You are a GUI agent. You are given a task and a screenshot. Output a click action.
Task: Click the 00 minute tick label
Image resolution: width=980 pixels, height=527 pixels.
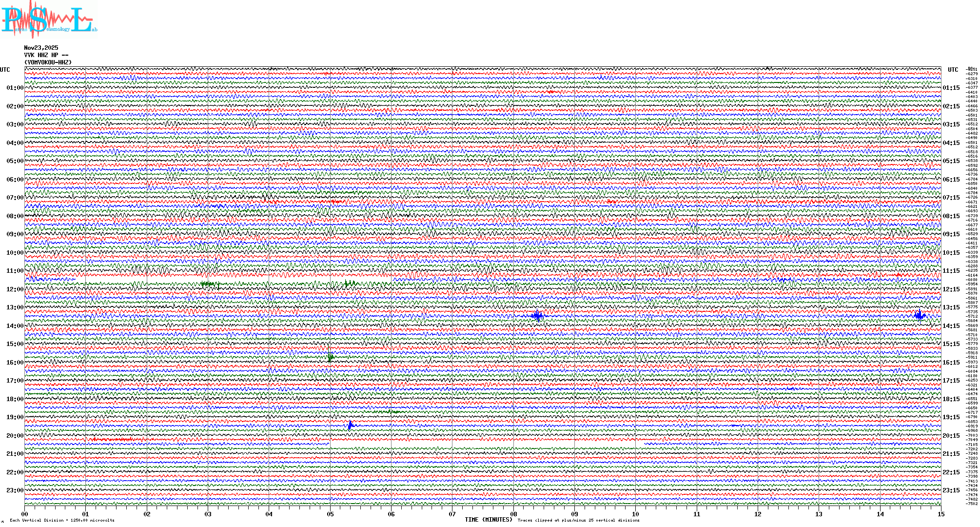[x=24, y=514]
